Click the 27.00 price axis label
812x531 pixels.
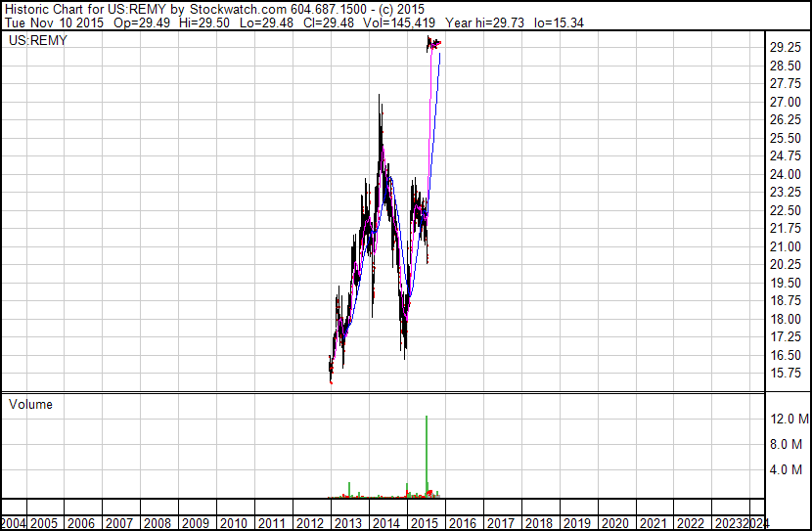[786, 102]
